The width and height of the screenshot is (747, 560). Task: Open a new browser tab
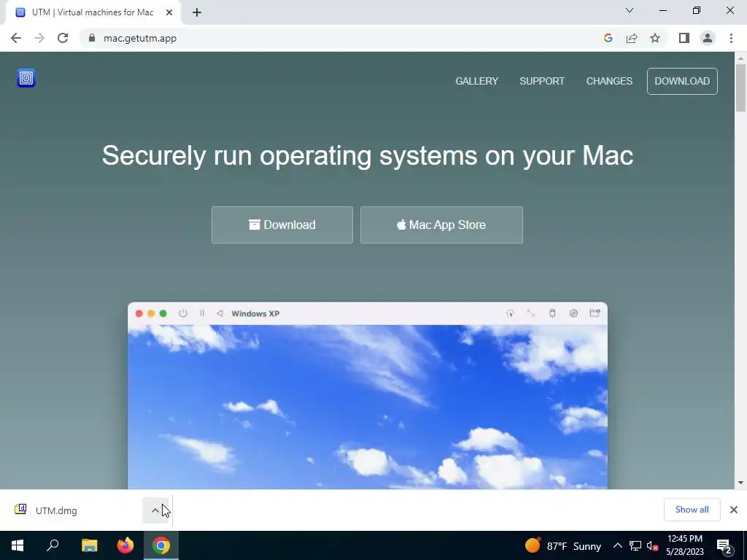(x=197, y=12)
